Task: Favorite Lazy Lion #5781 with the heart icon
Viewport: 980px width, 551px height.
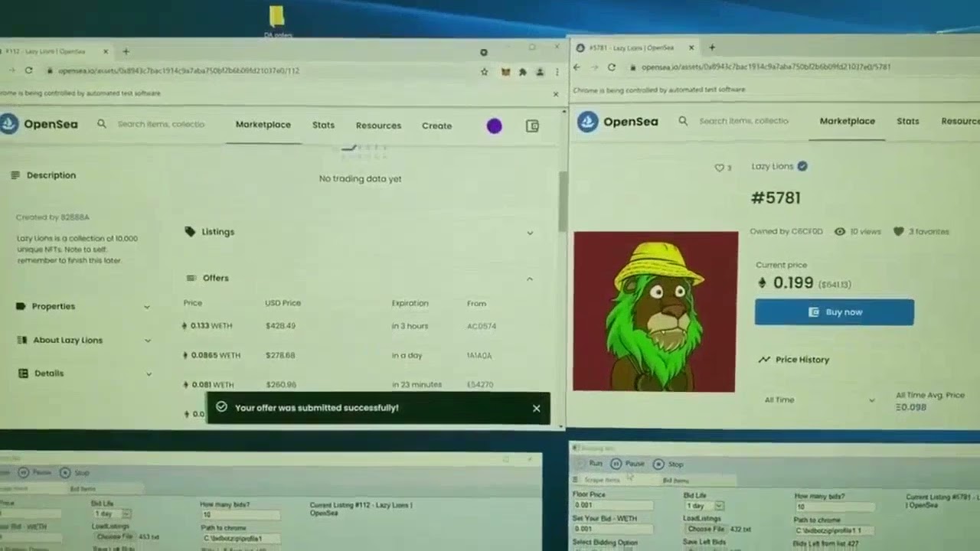Action: (719, 168)
